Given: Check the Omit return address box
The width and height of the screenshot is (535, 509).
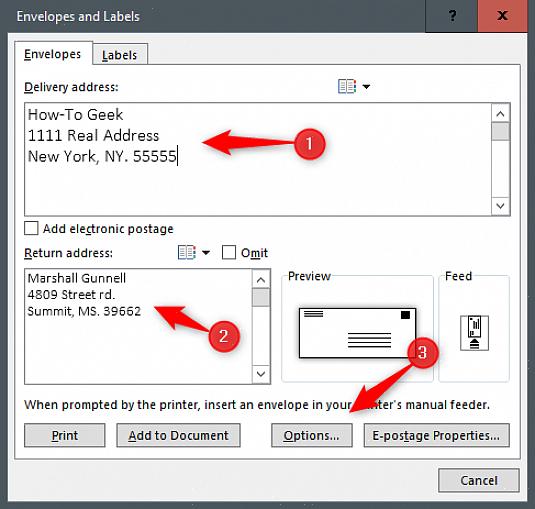Looking at the screenshot, I should tap(229, 252).
